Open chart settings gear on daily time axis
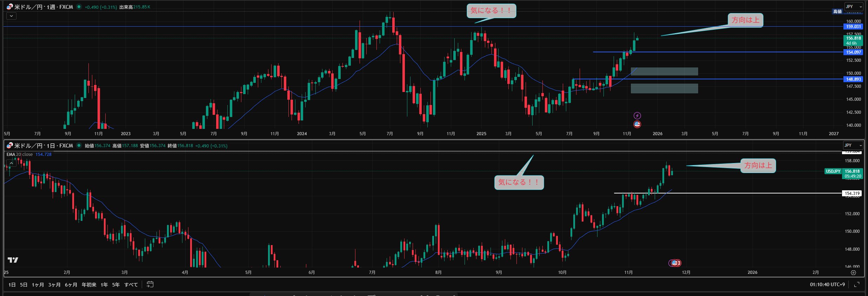868x296 pixels. pos(853,272)
